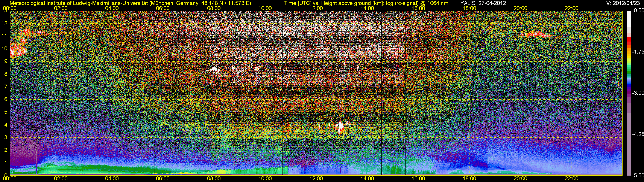Click the 04:00 label on the top time axis
644x182 pixels.
[112, 8]
